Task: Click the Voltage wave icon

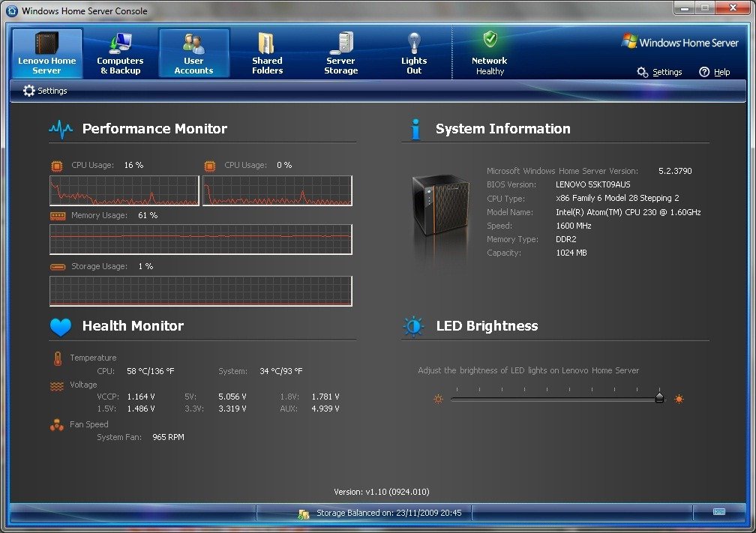Action: click(x=57, y=386)
